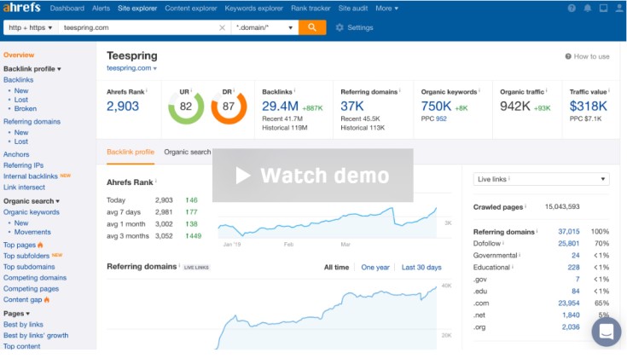
Task: Clear the teespring.com search field
Action: tap(223, 27)
